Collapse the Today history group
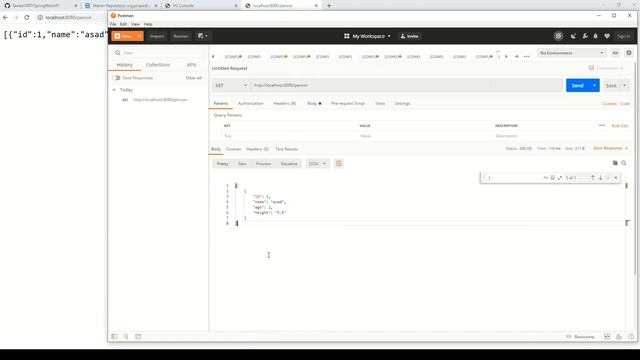Image resolution: width=640 pixels, height=360 pixels. [114, 89]
